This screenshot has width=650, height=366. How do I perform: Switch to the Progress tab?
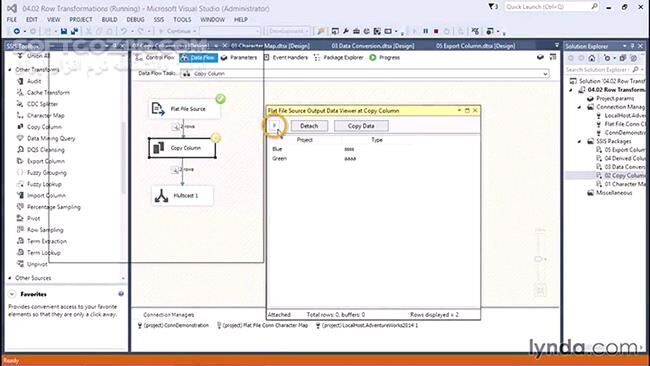coord(385,58)
